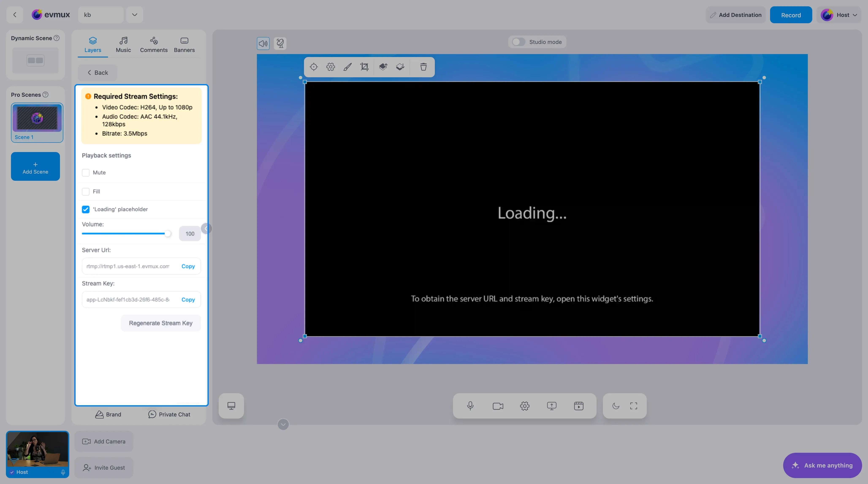The width and height of the screenshot is (868, 484).
Task: Uncheck the 'Loading' placeholder checkbox
Action: (x=85, y=209)
